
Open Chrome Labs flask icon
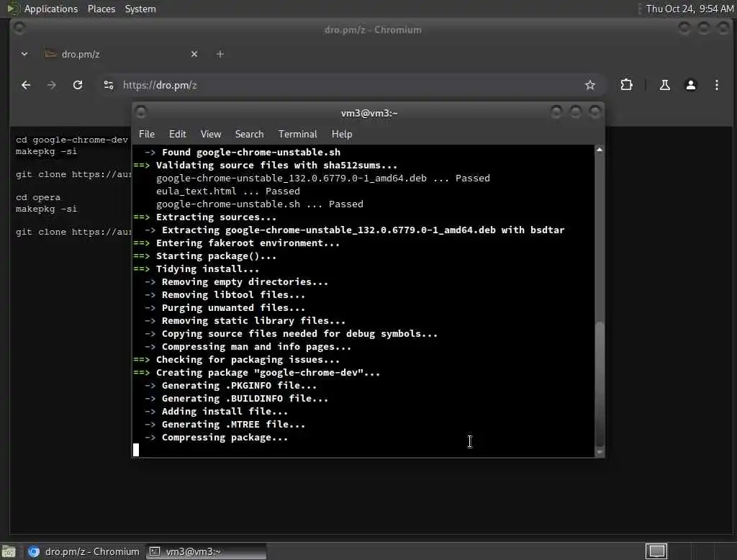[664, 85]
